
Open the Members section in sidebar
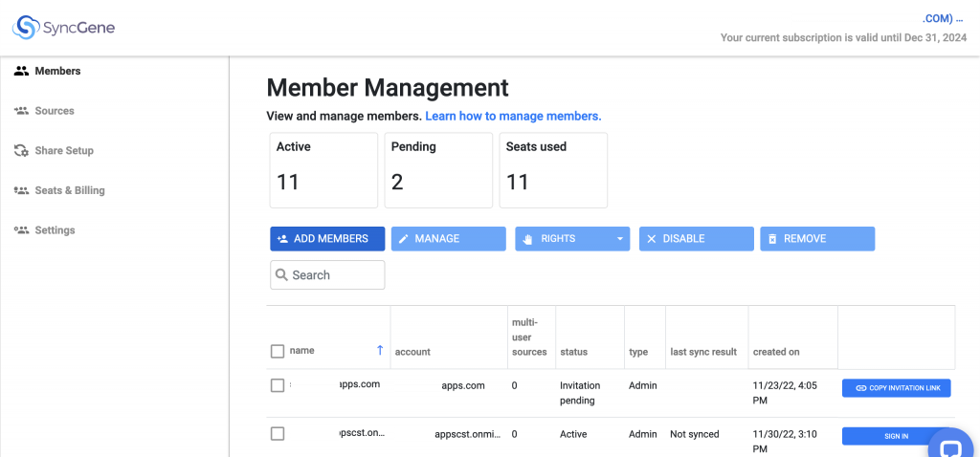(x=57, y=71)
